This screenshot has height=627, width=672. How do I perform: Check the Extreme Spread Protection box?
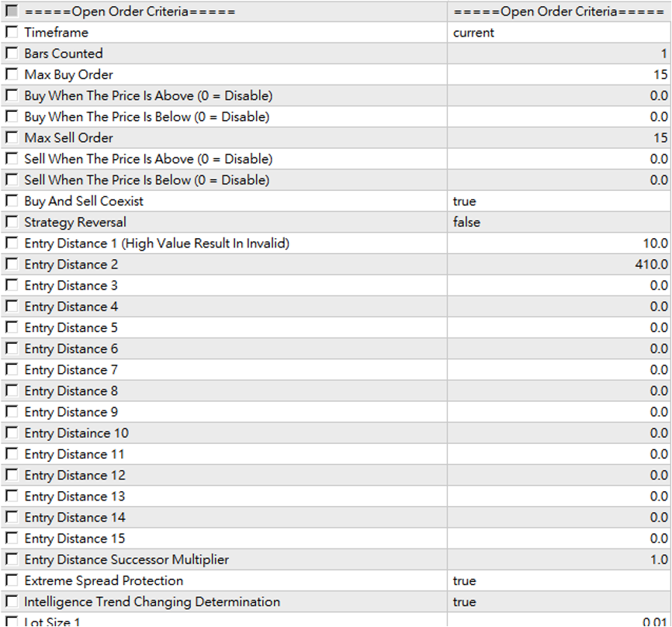pyautogui.click(x=12, y=581)
